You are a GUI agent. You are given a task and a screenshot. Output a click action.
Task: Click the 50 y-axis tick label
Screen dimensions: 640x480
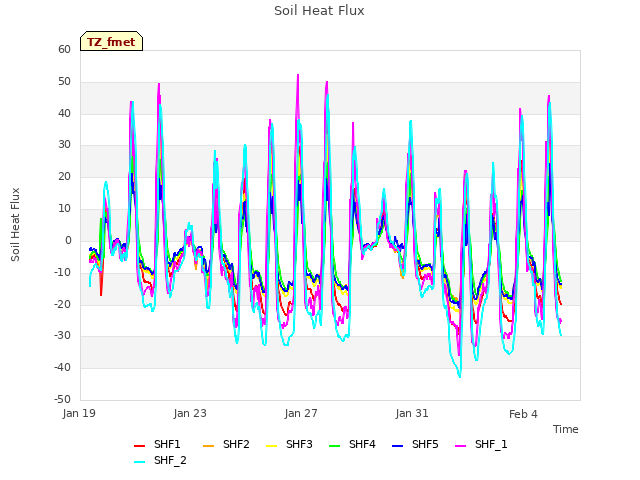tap(64, 81)
